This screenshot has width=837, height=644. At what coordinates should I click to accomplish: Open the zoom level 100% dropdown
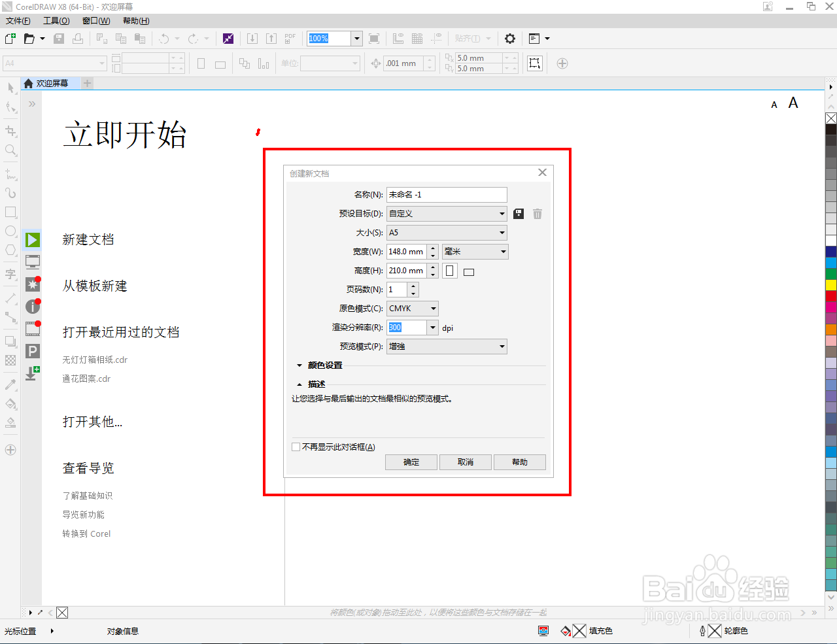click(x=357, y=39)
